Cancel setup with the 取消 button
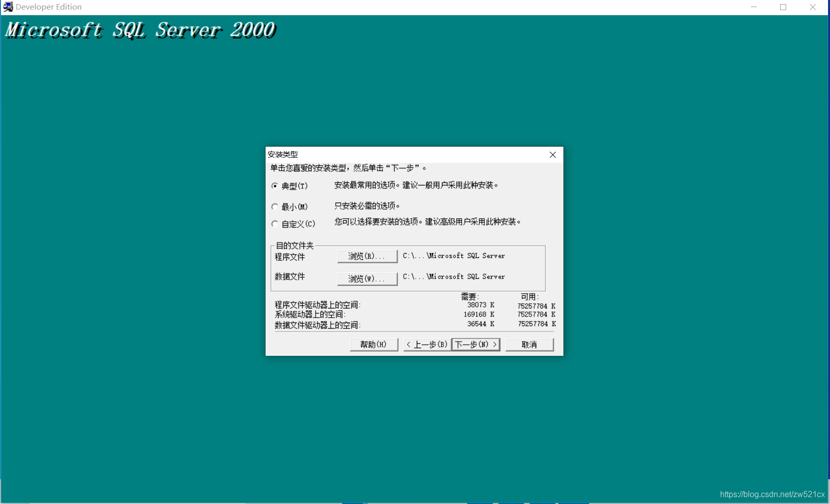 coord(529,344)
